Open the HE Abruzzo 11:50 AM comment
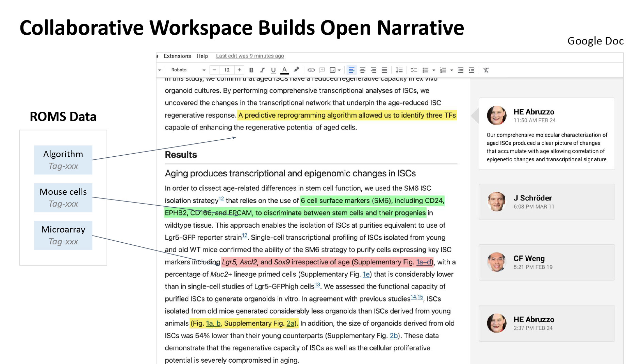The width and height of the screenshot is (643, 364). pos(547,134)
